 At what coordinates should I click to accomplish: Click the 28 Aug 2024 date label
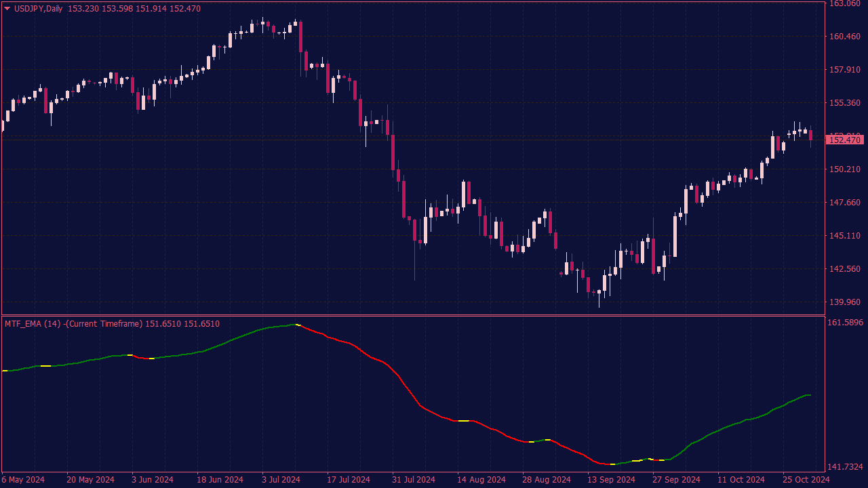pos(547,480)
